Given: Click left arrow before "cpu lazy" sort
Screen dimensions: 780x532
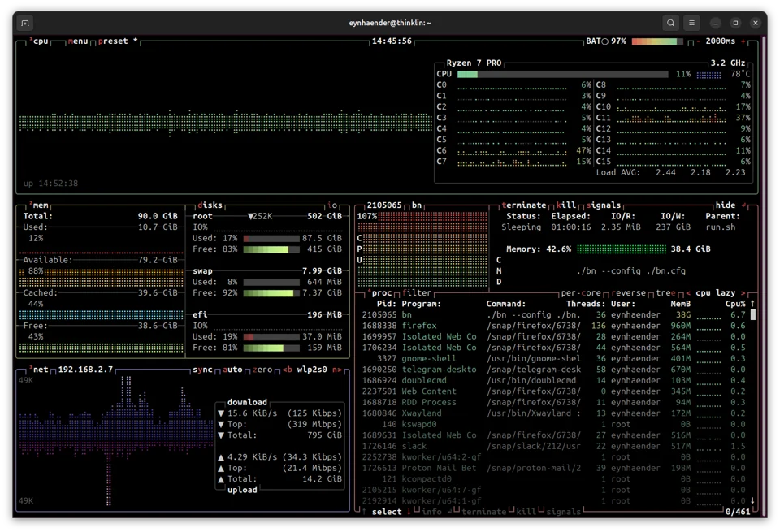Looking at the screenshot, I should (688, 293).
